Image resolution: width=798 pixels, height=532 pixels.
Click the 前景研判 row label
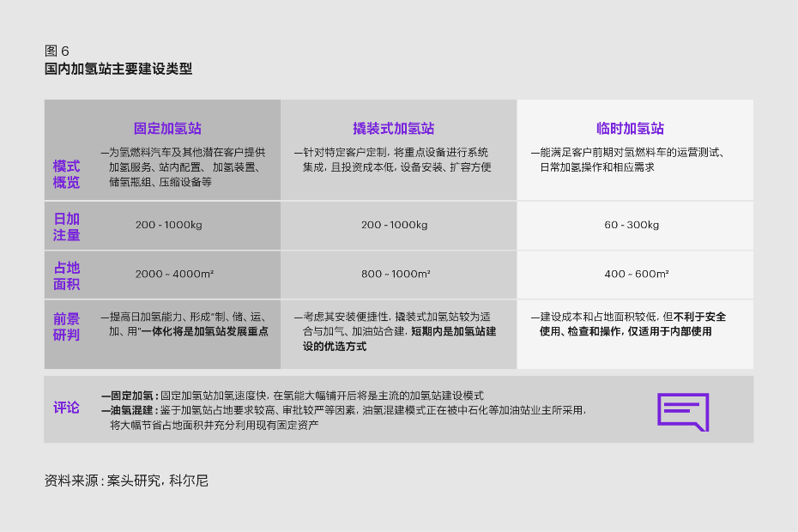[66, 326]
